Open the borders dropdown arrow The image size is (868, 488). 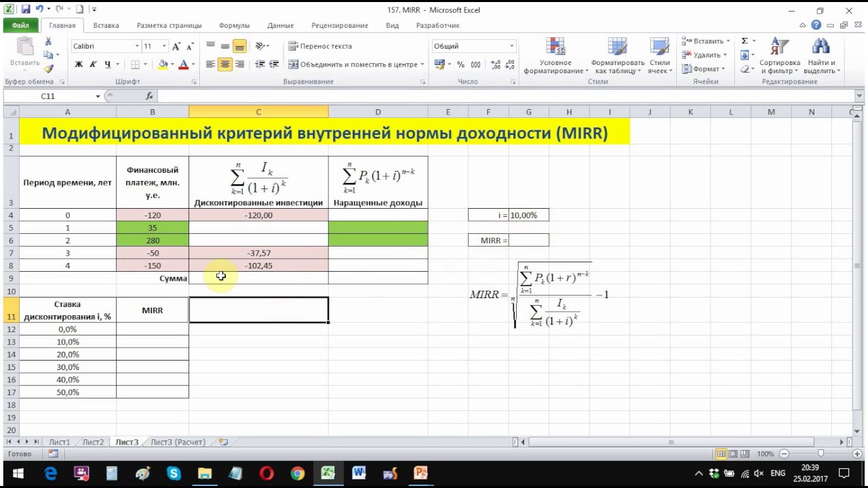coord(145,64)
